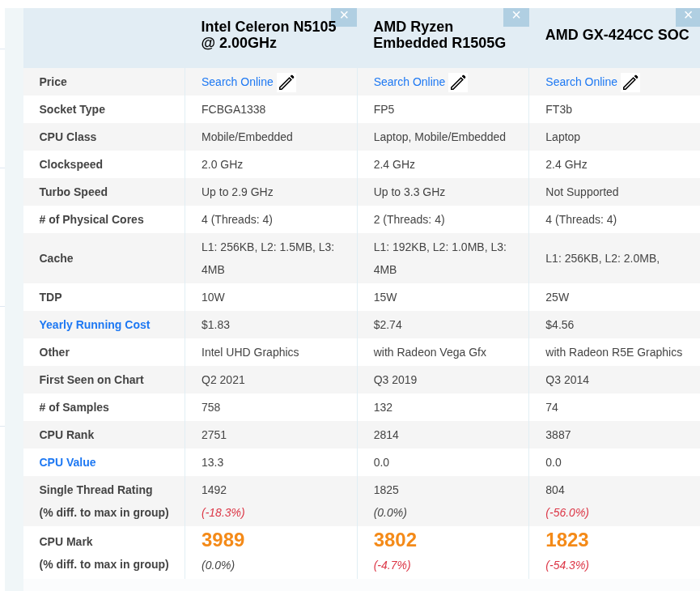Open Yearly Running Cost explanation link
Viewport: 700px width, 591px height.
coord(95,325)
